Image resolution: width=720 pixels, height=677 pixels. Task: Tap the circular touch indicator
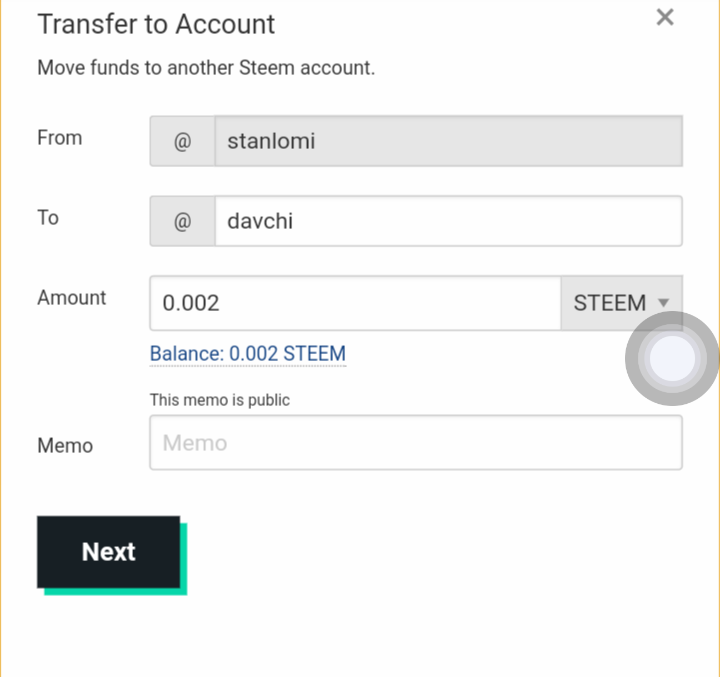(x=672, y=359)
